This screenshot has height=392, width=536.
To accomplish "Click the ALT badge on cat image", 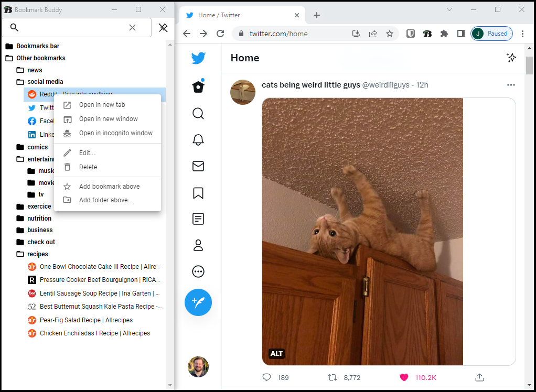I will 276,354.
